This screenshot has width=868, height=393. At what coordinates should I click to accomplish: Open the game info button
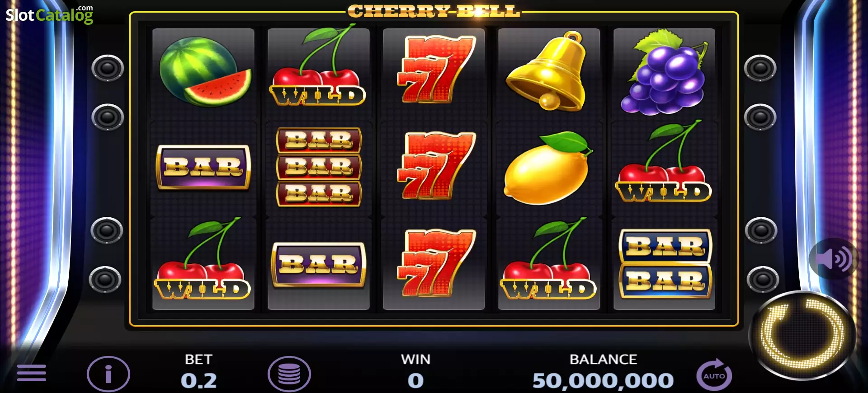(x=108, y=374)
